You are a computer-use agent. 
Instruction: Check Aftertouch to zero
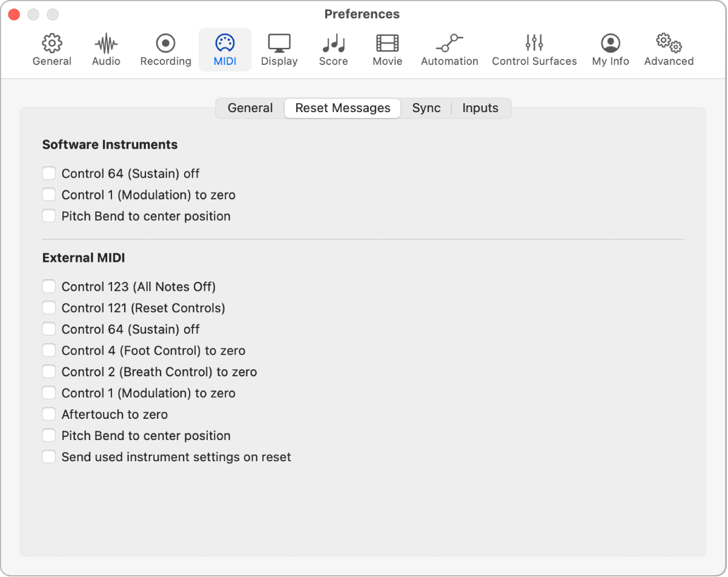(48, 413)
